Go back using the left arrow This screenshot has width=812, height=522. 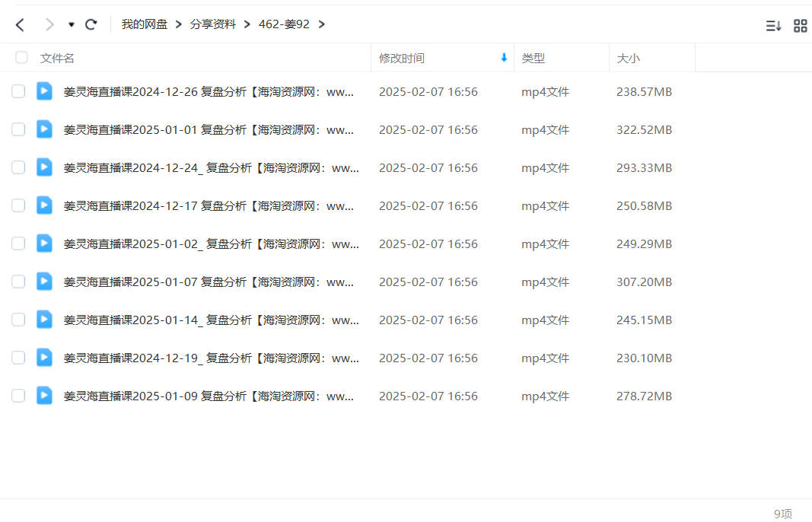click(21, 25)
